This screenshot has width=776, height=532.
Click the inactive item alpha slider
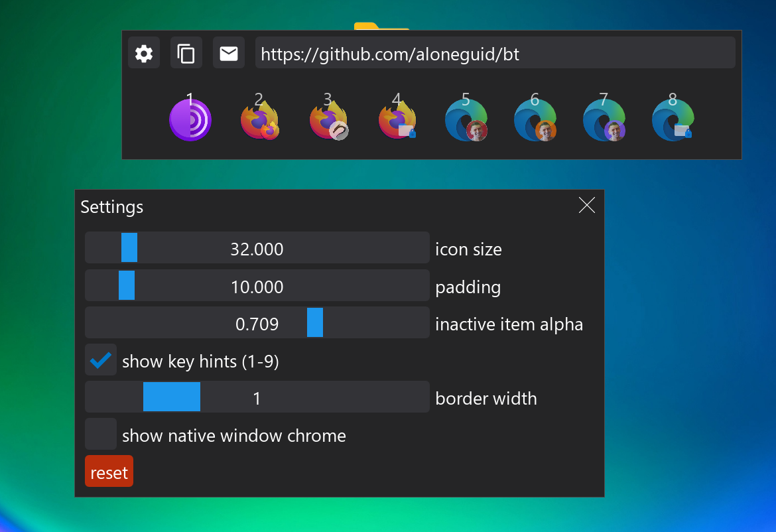257,323
